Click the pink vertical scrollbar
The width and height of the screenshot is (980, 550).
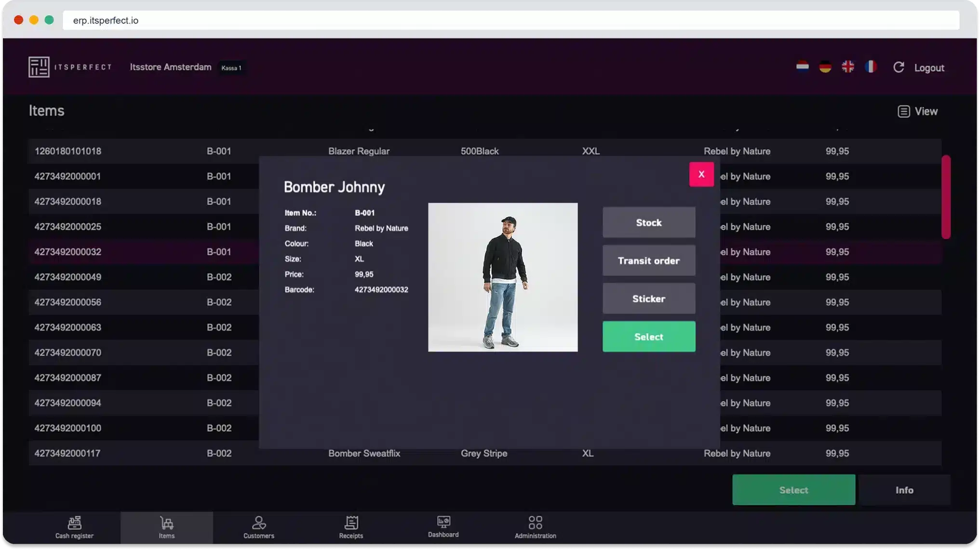[945, 196]
